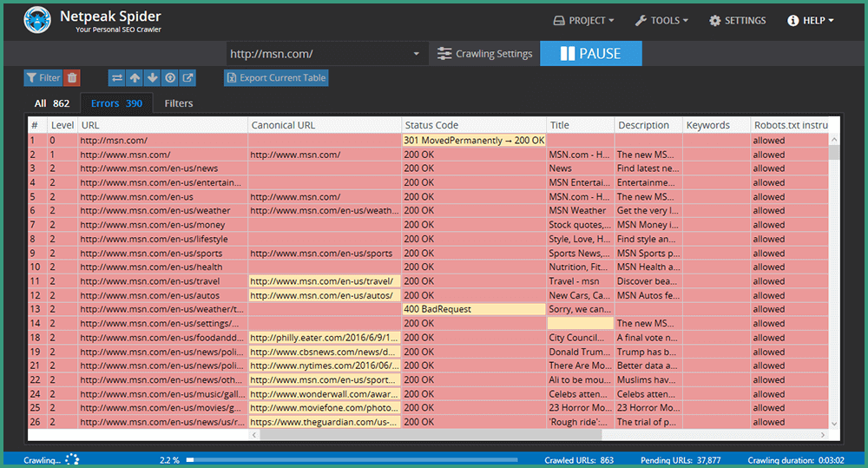Open the PROJECT menu
868x468 pixels.
point(583,21)
